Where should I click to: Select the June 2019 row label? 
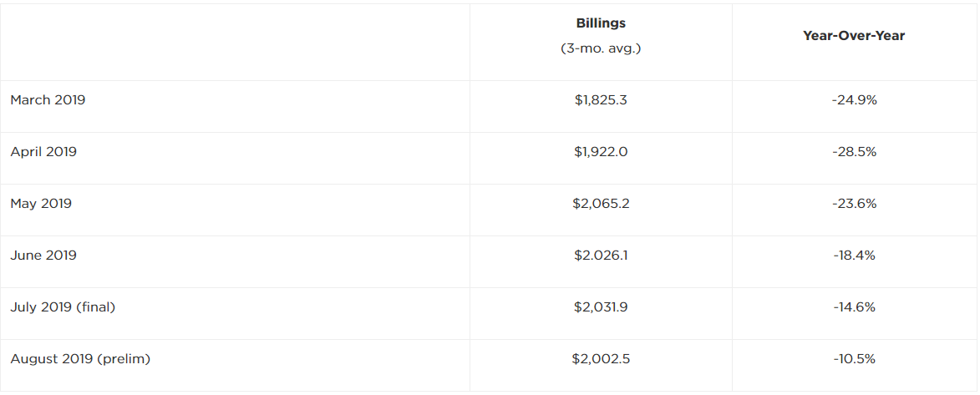tap(43, 256)
